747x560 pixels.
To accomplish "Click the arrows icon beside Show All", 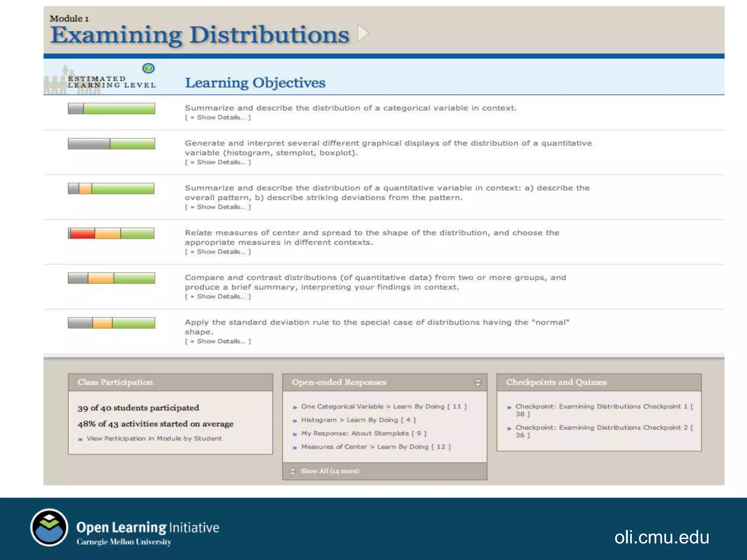I will 292,471.
